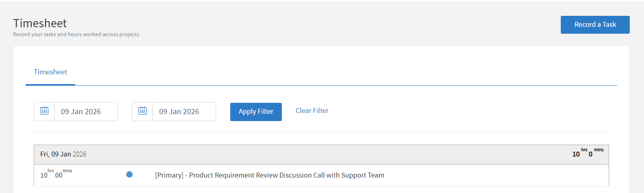Click the Timesheet page heading
The image size is (644, 193).
pyautogui.click(x=40, y=23)
